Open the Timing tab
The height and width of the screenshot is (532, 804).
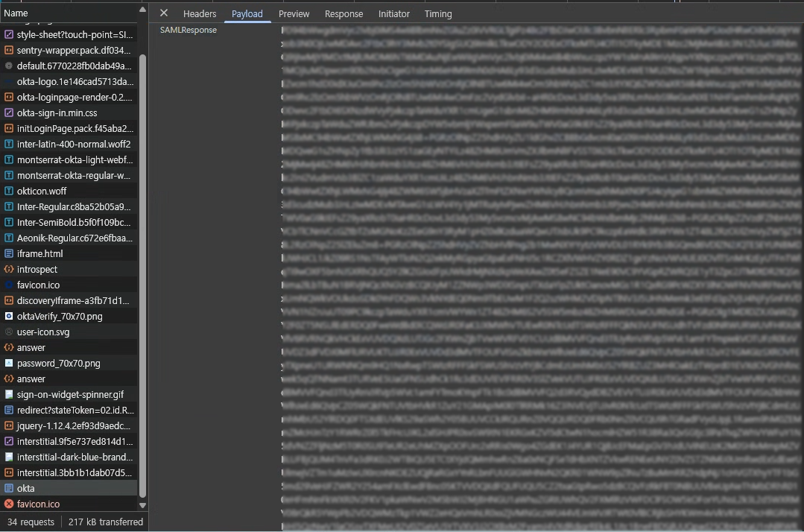438,14
